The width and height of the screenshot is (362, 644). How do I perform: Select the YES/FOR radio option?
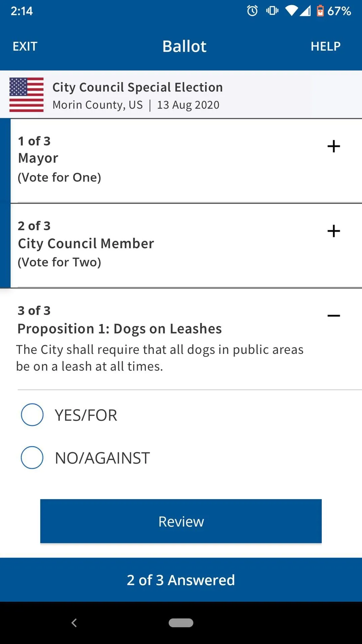point(32,415)
